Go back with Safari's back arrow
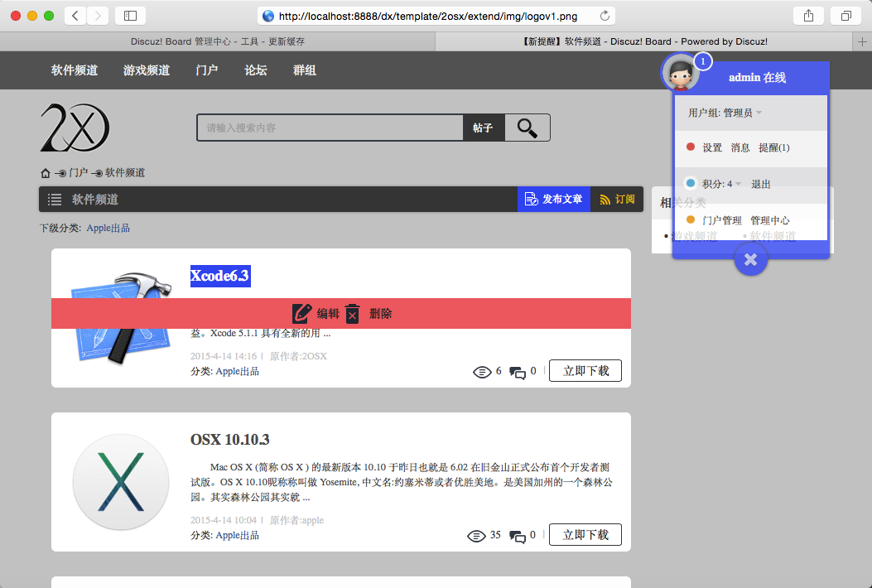This screenshot has height=588, width=872. [75, 16]
